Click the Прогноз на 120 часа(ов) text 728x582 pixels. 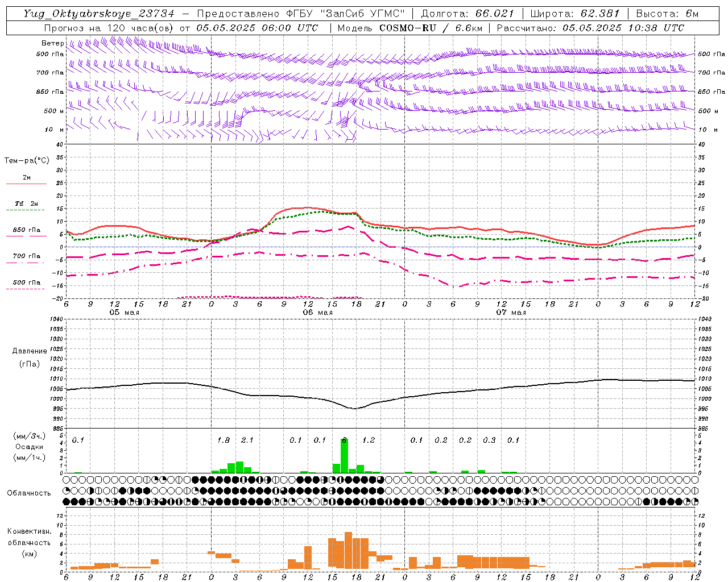[x=109, y=28]
